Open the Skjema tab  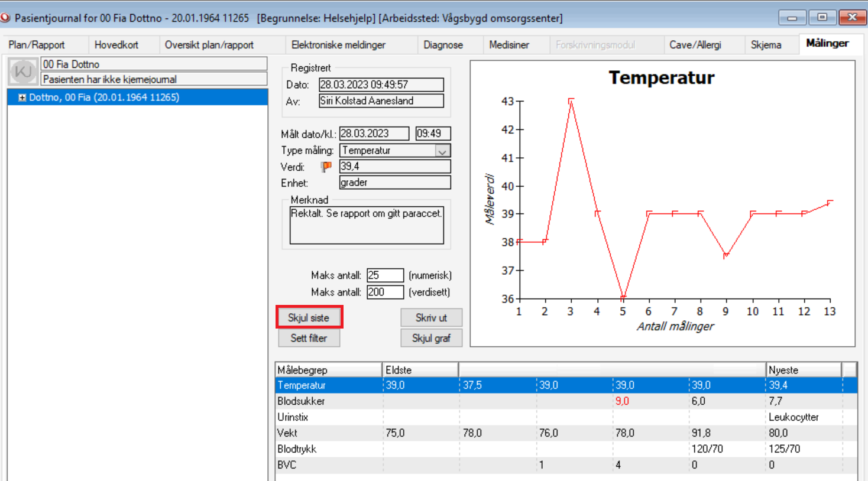766,45
